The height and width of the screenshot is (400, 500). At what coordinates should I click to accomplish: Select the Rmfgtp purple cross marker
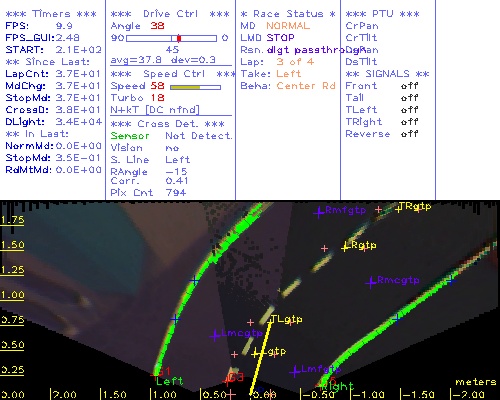[319, 212]
